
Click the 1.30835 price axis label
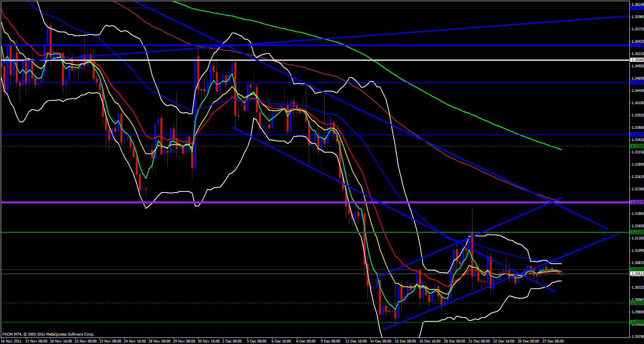coord(637,263)
